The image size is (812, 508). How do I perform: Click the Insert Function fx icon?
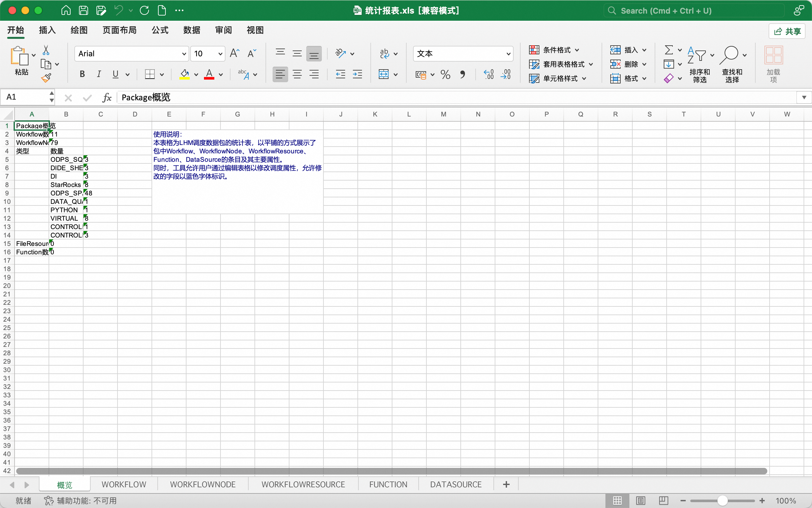click(107, 98)
